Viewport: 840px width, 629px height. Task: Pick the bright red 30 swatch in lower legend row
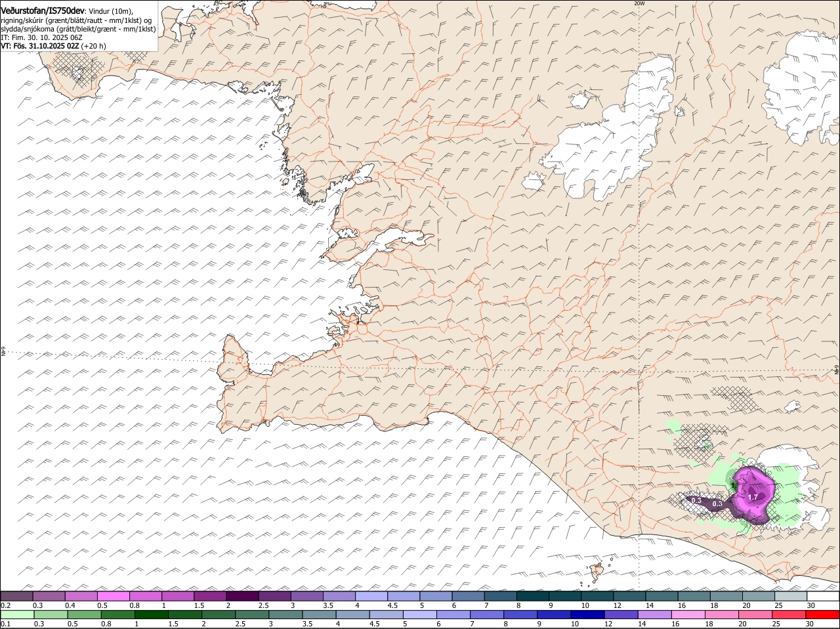point(822,615)
